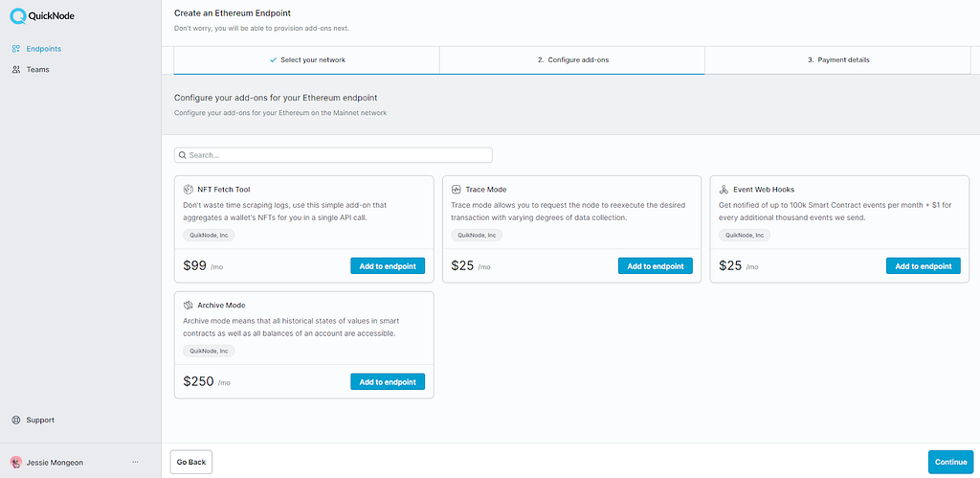Open the Configure add-ons step tab
The height and width of the screenshot is (478, 980).
(x=572, y=60)
